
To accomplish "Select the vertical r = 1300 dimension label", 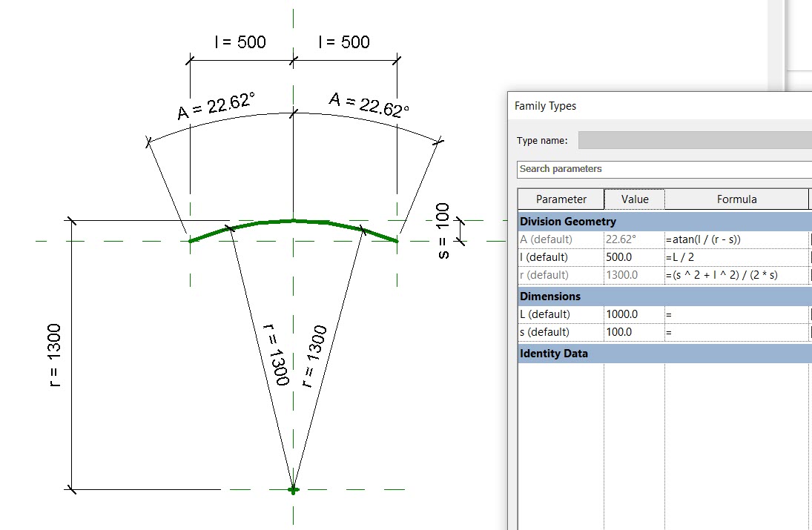I will click(x=54, y=355).
